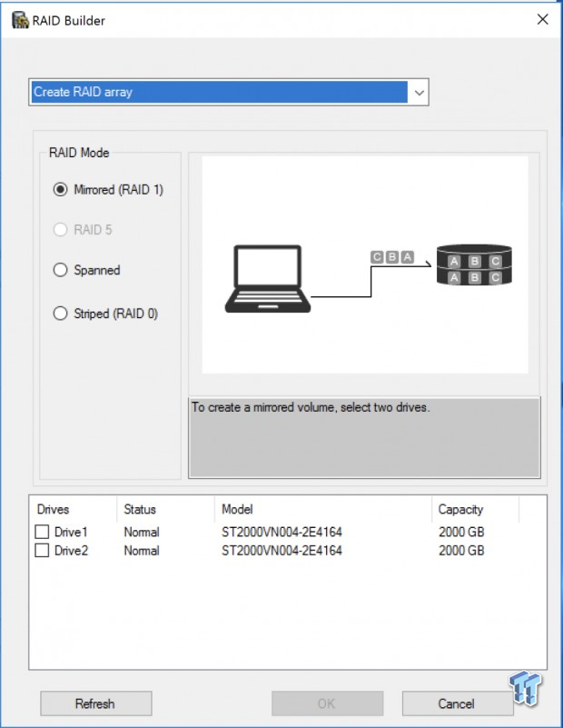Click the laptop icon in the diagram

(268, 279)
